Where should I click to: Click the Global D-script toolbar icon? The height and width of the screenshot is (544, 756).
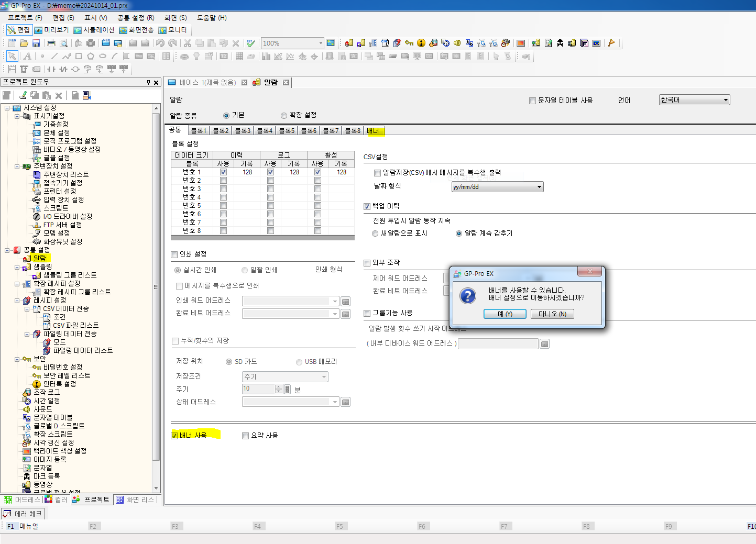tap(481, 43)
